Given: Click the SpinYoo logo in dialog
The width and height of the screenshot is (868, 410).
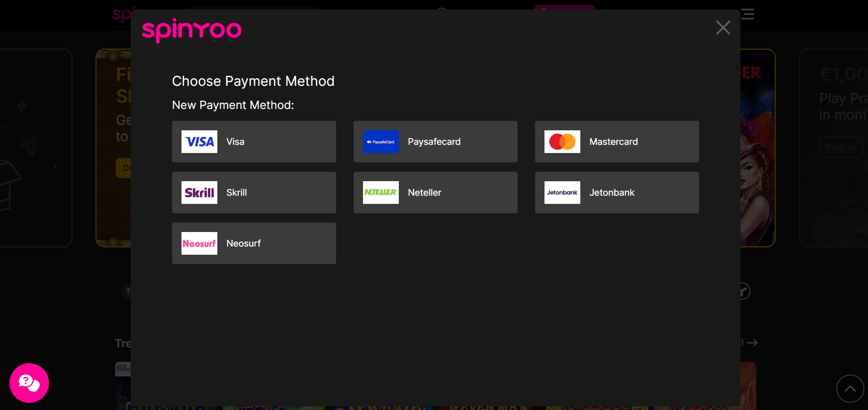Looking at the screenshot, I should coord(191,30).
